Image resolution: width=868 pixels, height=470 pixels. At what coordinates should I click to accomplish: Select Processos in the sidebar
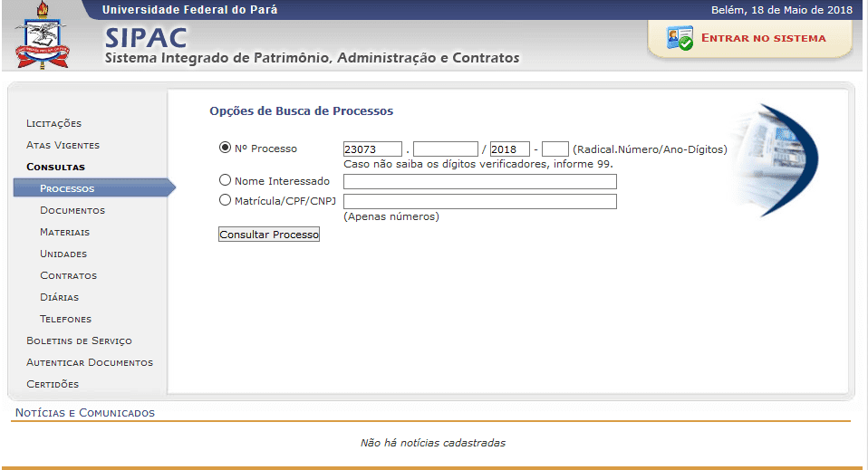pos(67,188)
